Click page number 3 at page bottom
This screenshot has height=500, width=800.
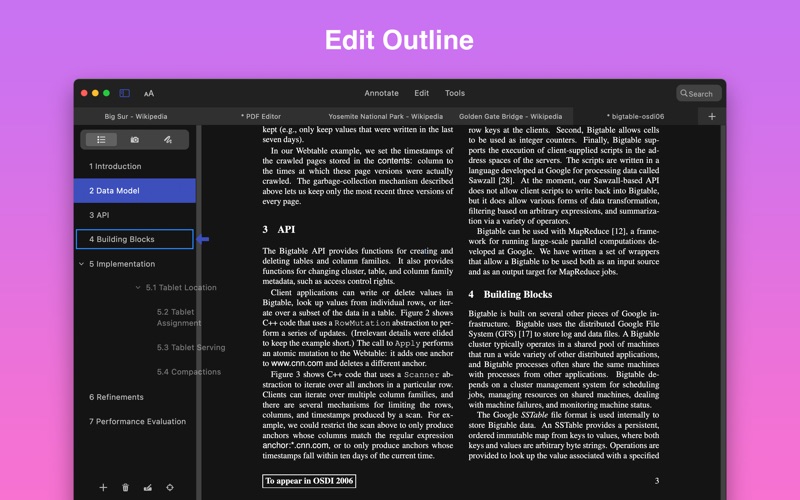(657, 481)
